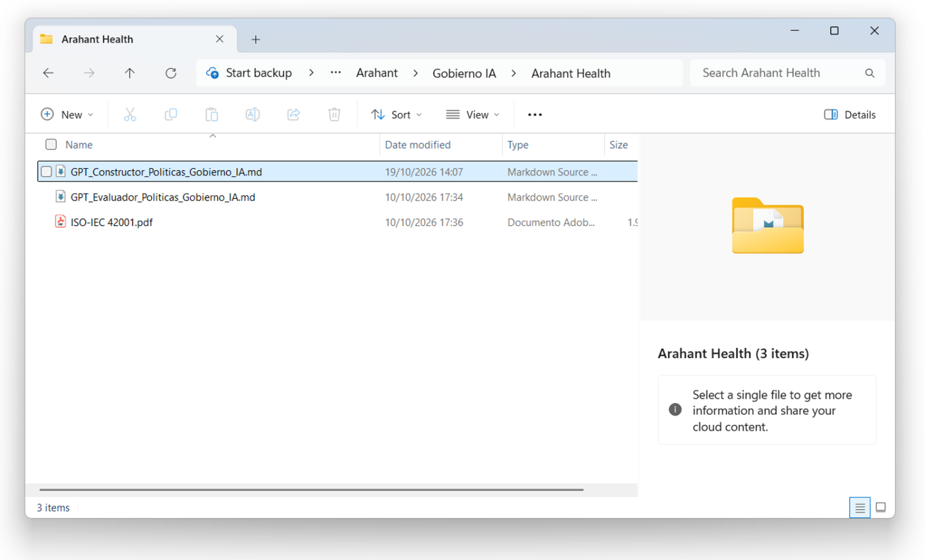Toggle the select-all checkbox in header
This screenshot has width=925, height=560.
click(x=51, y=144)
